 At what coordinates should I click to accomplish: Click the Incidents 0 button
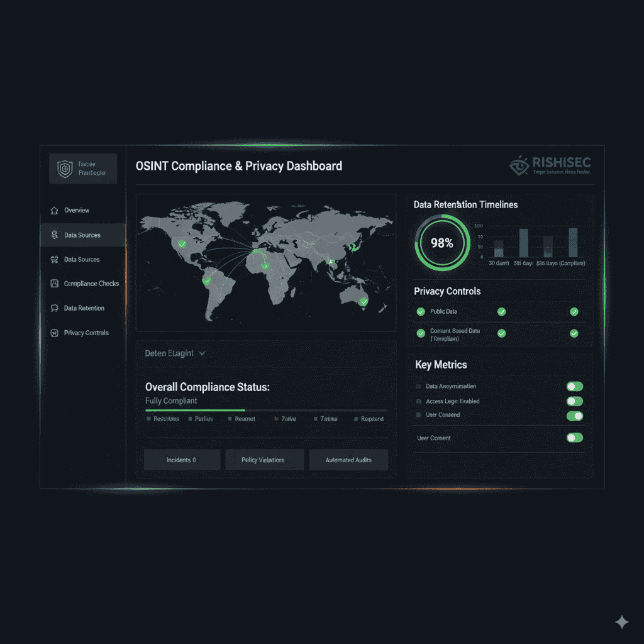[x=182, y=460]
